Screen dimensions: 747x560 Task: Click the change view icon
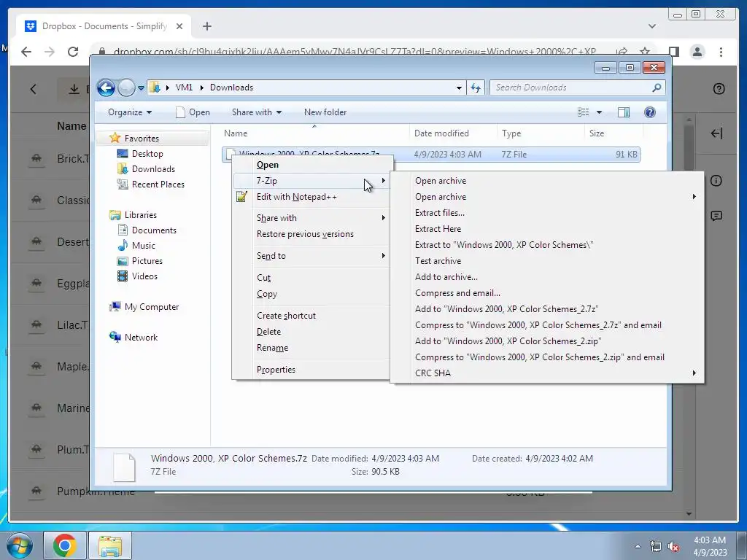tap(583, 112)
